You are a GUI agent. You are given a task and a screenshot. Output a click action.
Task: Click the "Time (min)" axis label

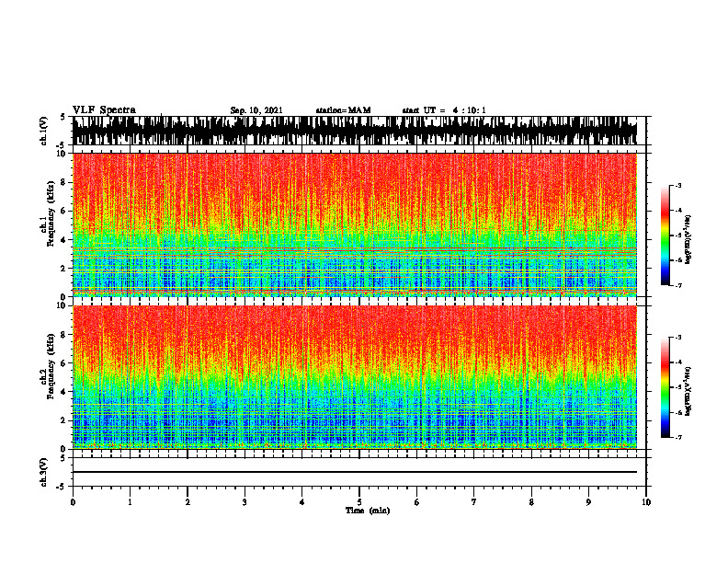(368, 511)
